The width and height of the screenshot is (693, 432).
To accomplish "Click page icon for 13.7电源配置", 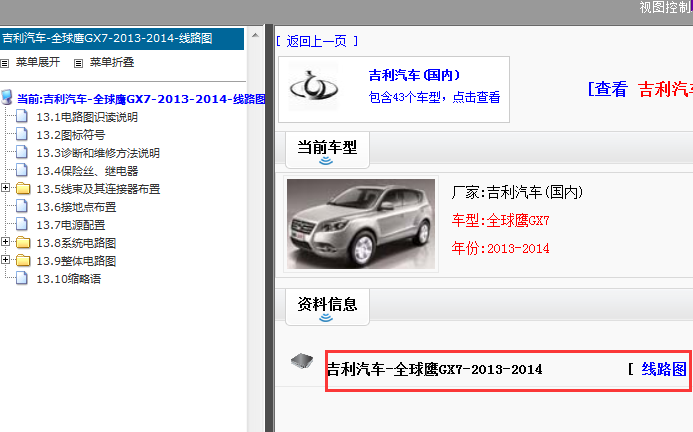I will point(22,225).
